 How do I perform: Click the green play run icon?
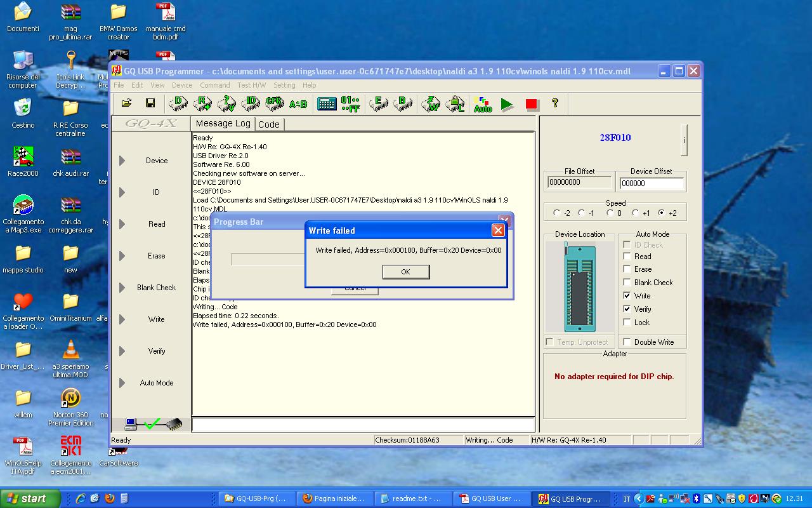click(507, 104)
